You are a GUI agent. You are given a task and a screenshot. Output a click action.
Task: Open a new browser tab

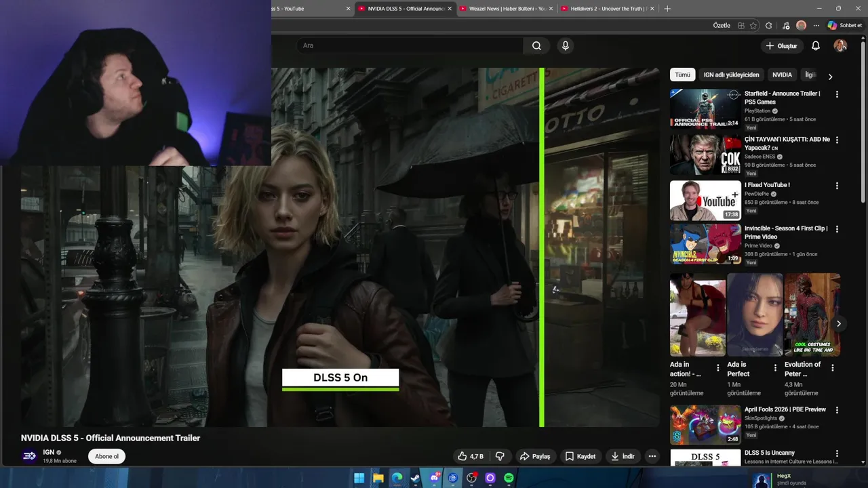(667, 9)
